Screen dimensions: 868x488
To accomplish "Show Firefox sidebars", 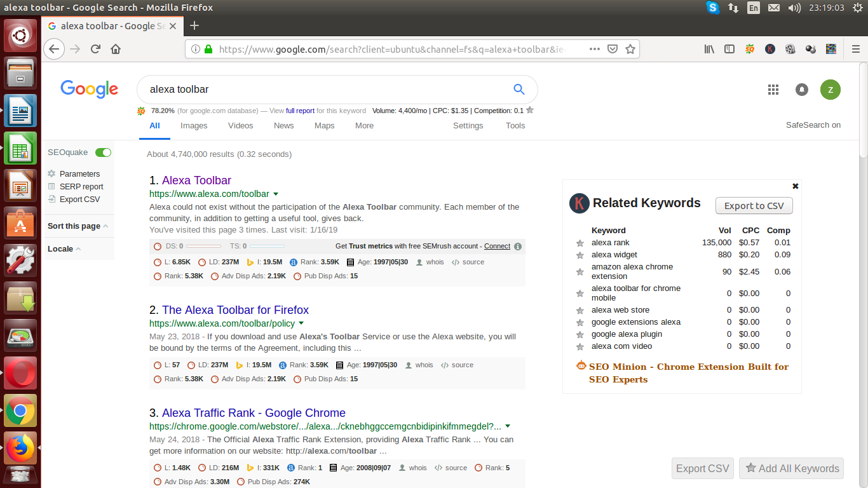I will [x=729, y=49].
